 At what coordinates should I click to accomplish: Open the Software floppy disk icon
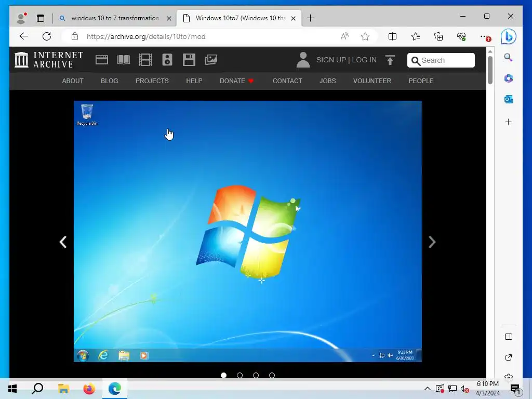[189, 60]
